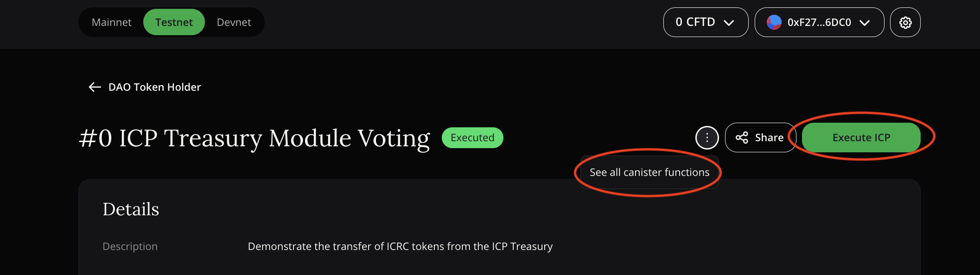980x275 pixels.
Task: Choose See all canister functions
Action: (649, 172)
